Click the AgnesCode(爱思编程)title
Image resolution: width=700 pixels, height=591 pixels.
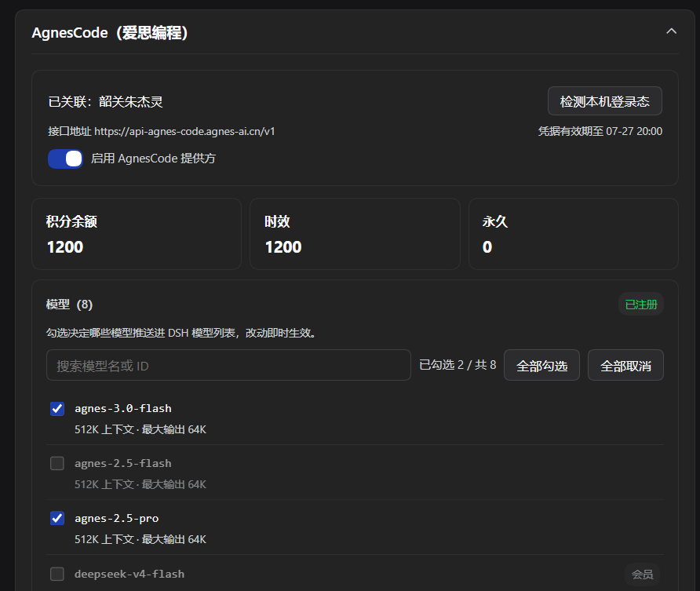pyautogui.click(x=110, y=33)
